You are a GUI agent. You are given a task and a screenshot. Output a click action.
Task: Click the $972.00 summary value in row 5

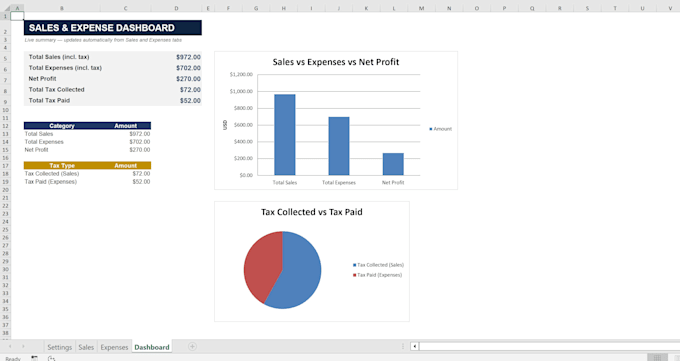coord(188,57)
